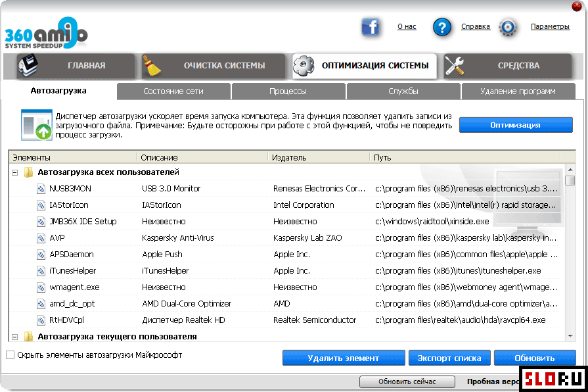Click the Экспорт списка button

449,358
